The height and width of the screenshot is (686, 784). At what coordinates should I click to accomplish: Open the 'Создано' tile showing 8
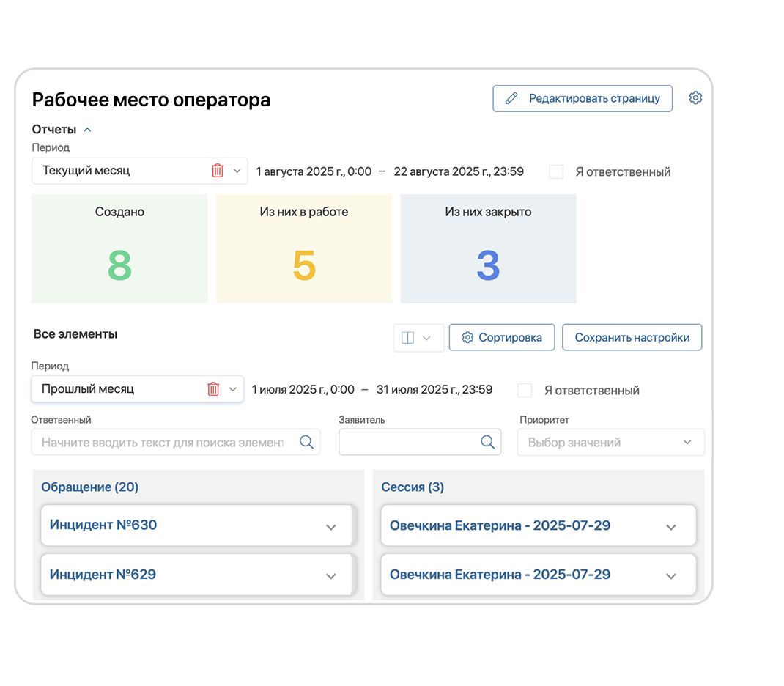(119, 248)
